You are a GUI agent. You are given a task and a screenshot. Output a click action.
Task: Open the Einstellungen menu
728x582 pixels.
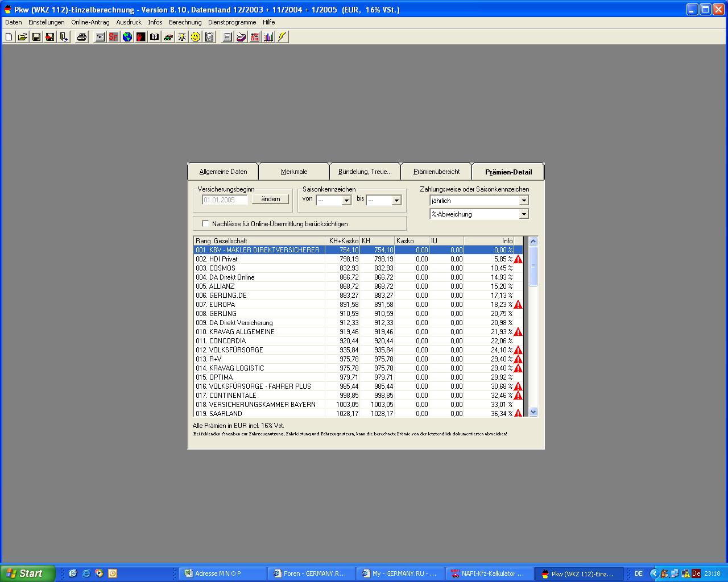click(x=47, y=22)
